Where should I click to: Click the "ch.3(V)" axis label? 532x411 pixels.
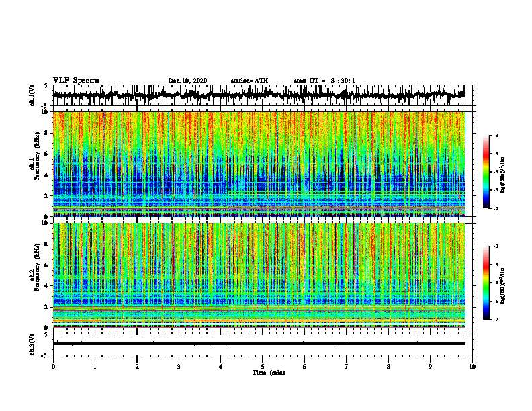32,345
